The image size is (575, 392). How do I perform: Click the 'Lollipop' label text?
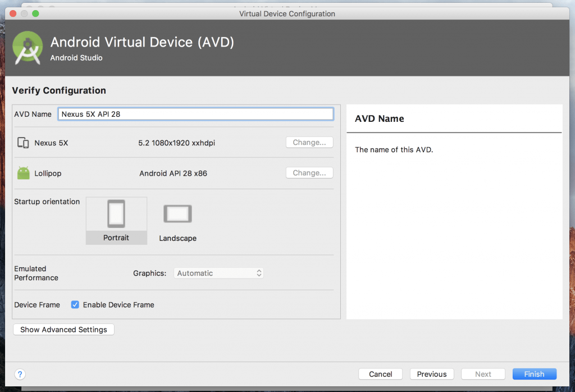(x=48, y=174)
